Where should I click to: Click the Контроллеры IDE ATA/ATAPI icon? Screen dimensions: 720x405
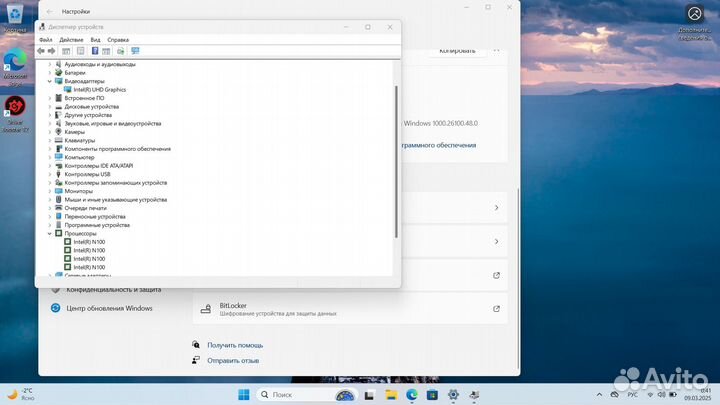59,166
